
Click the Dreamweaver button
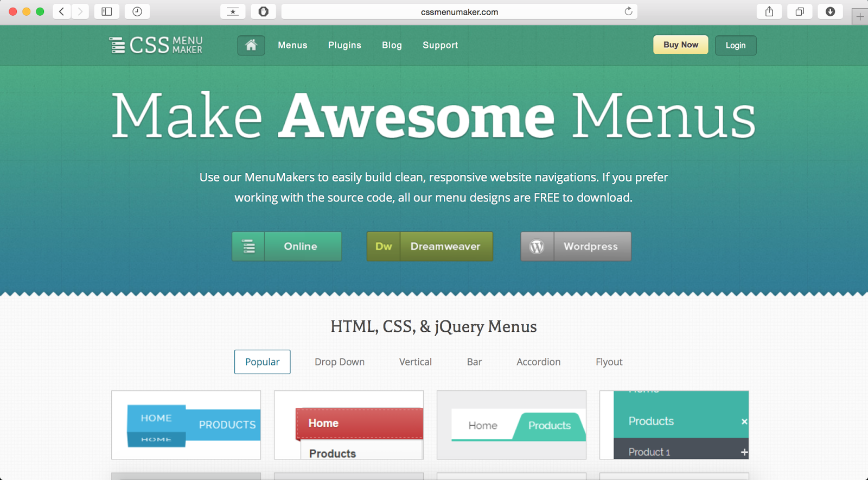(430, 247)
